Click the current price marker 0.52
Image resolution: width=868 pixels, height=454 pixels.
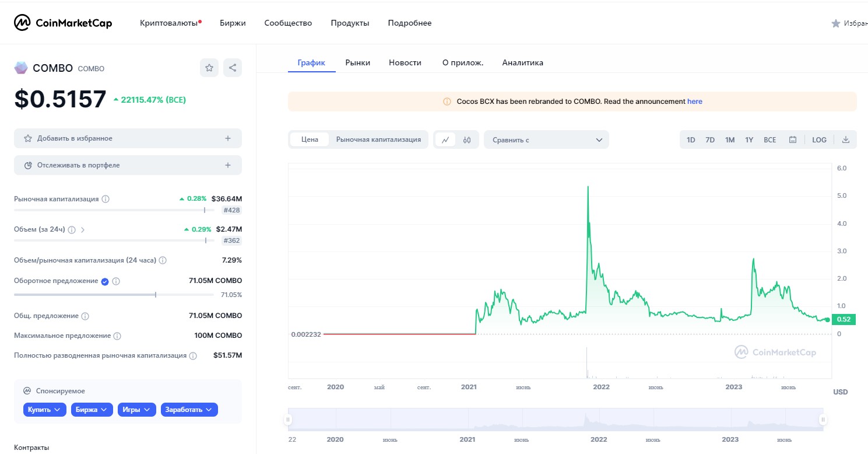pyautogui.click(x=844, y=319)
